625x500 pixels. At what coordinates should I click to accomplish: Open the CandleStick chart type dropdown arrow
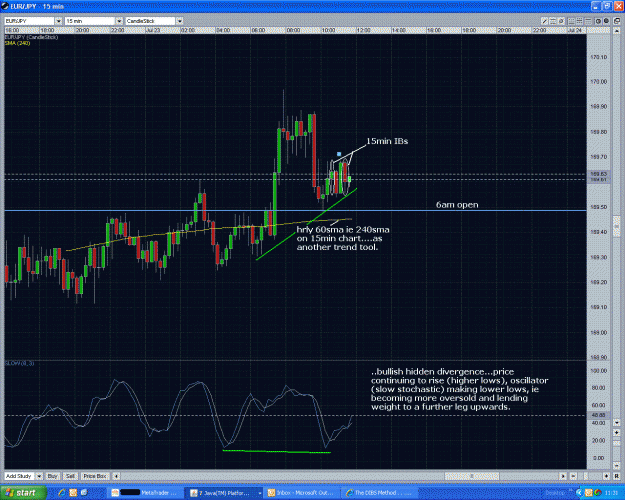[180, 21]
